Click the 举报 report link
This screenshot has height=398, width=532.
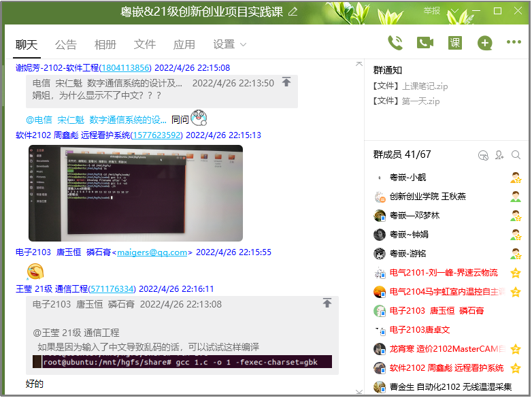click(x=431, y=11)
